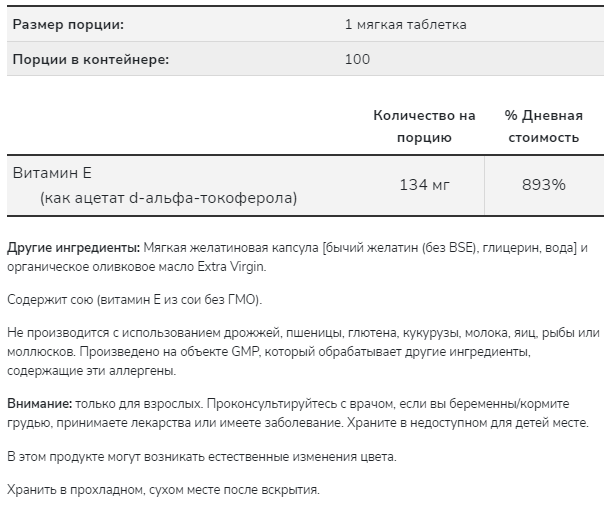Click the '% Дневная стоимость' column header
612x506 pixels.
point(543,126)
